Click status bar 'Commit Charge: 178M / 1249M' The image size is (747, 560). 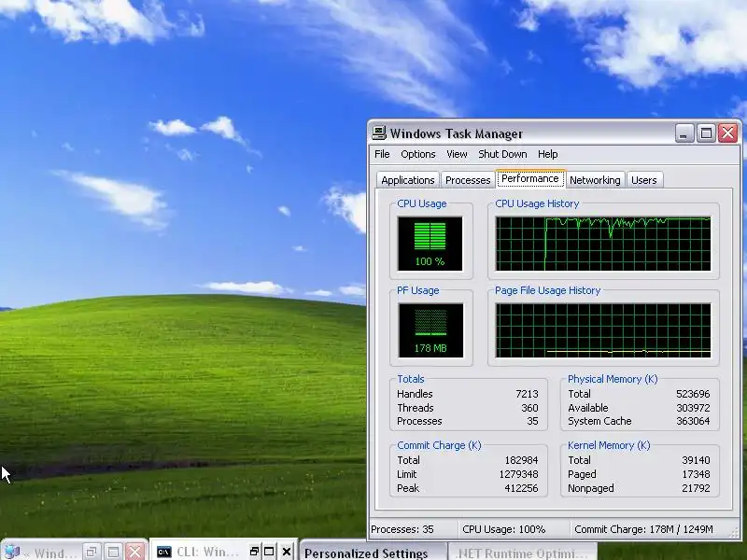643,529
